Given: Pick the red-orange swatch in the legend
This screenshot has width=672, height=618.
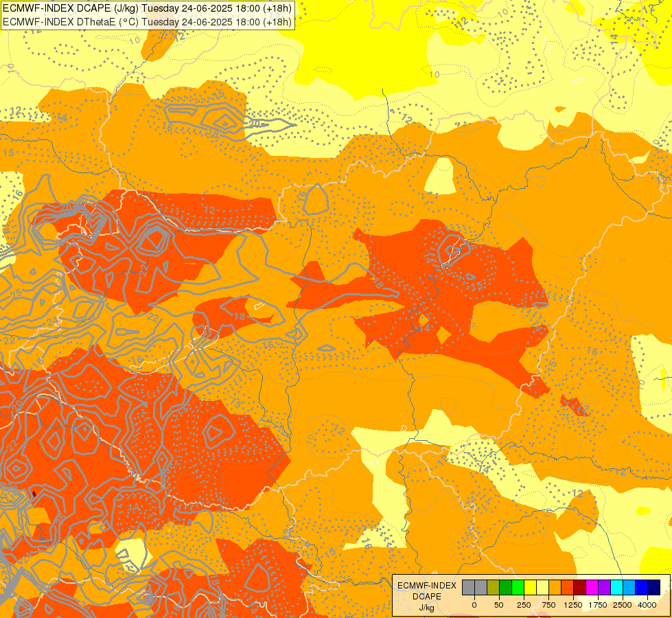Looking at the screenshot, I should (567, 587).
